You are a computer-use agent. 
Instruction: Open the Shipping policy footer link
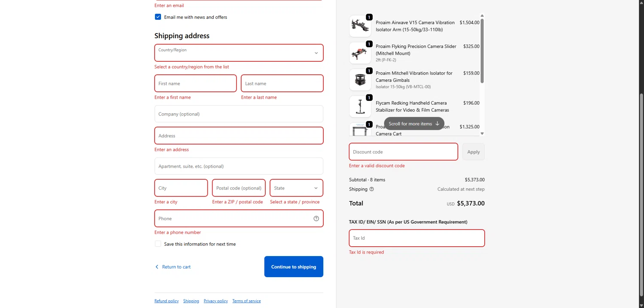(x=191, y=301)
